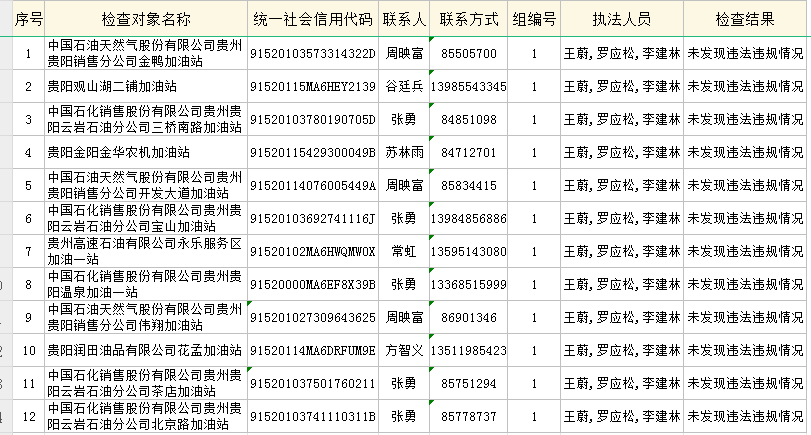Viewport: 811px width, 435px height.
Task: Click cell with 开发大道加油站 name
Action: pos(146,186)
